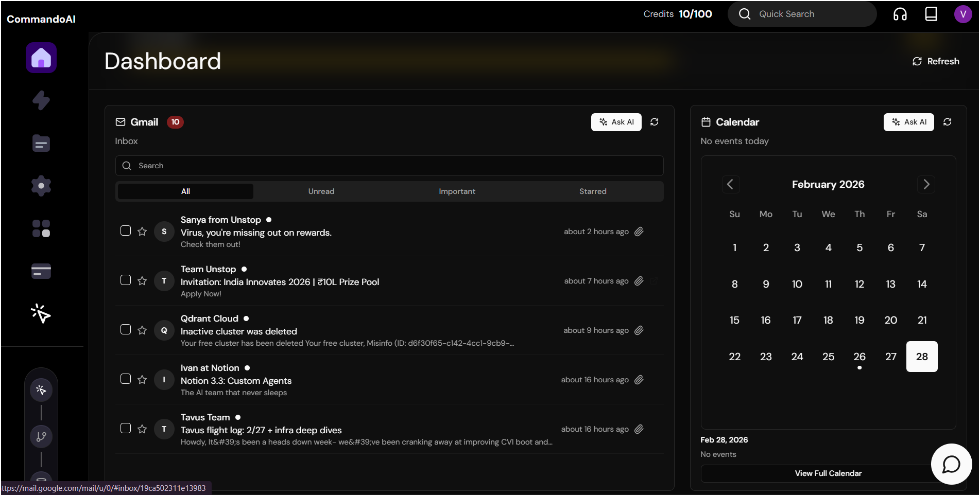This screenshot has width=980, height=496.
Task: Click Ask AI in Gmail widget
Action: [x=616, y=122]
